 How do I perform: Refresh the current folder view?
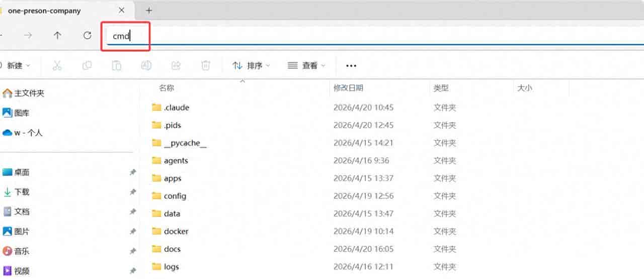(87, 35)
